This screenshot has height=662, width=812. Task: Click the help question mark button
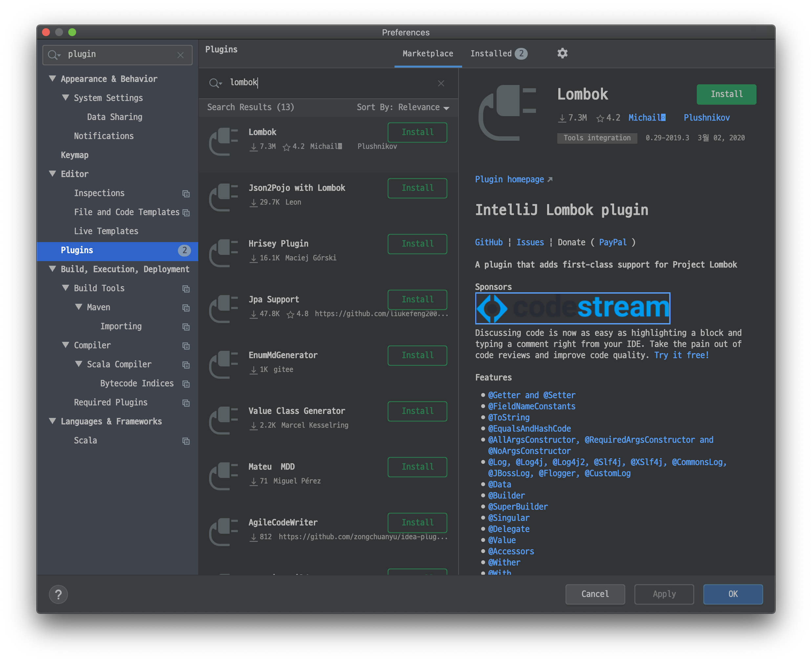58,594
